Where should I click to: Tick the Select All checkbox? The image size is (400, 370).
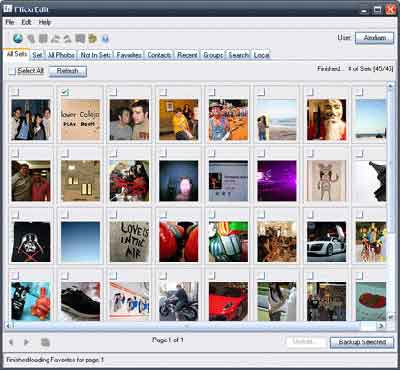[x=12, y=71]
